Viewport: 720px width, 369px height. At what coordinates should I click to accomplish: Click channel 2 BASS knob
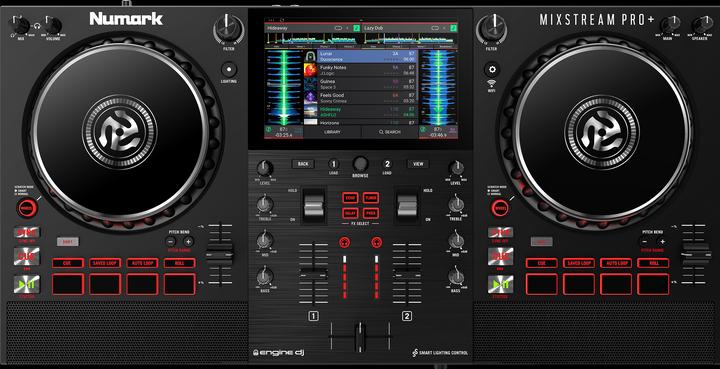click(456, 276)
